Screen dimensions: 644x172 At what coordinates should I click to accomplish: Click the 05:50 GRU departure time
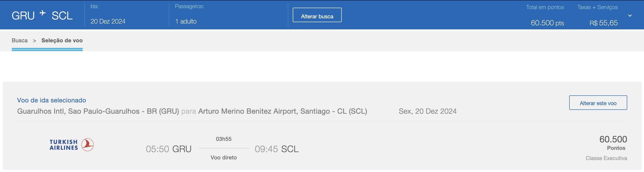(x=169, y=149)
